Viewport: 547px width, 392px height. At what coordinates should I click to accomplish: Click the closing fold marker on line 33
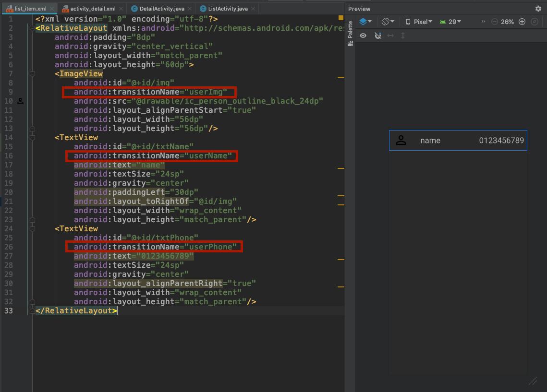pyautogui.click(x=33, y=311)
